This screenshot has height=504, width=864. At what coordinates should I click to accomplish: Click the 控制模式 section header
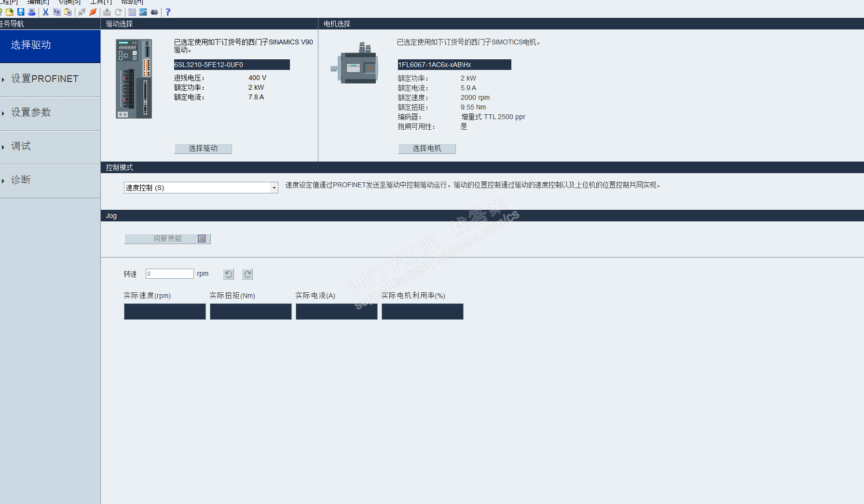(482, 167)
